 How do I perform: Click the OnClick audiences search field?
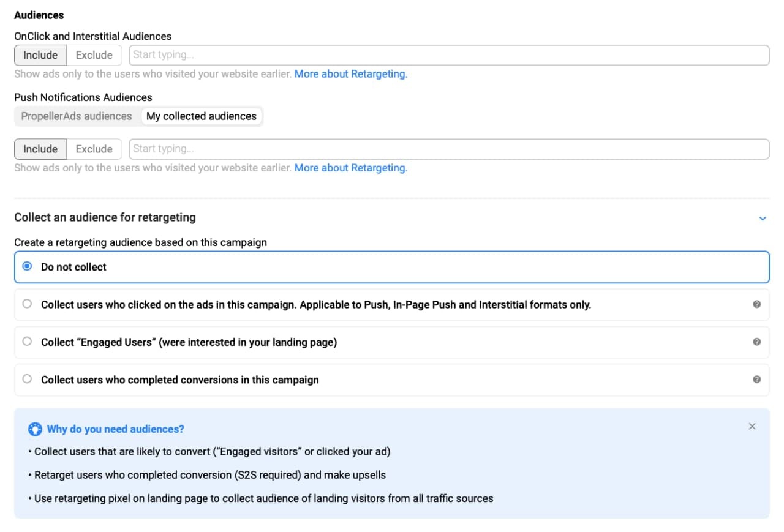point(448,55)
